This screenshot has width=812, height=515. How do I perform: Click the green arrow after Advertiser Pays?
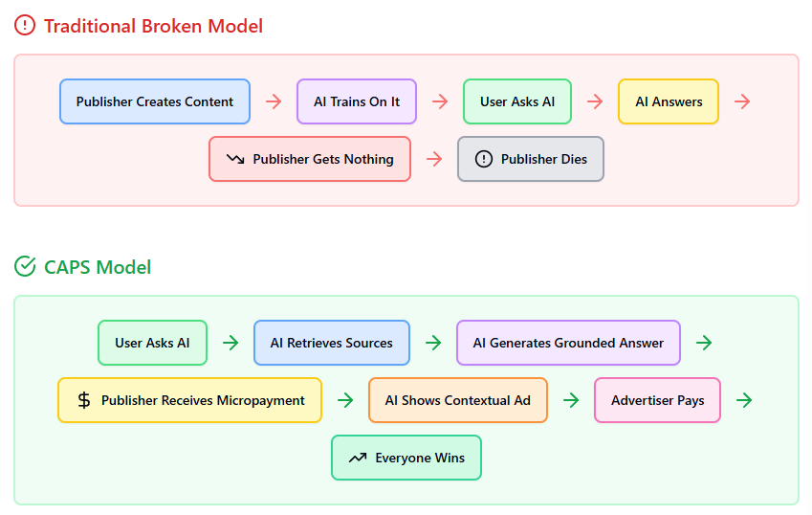[x=744, y=400]
